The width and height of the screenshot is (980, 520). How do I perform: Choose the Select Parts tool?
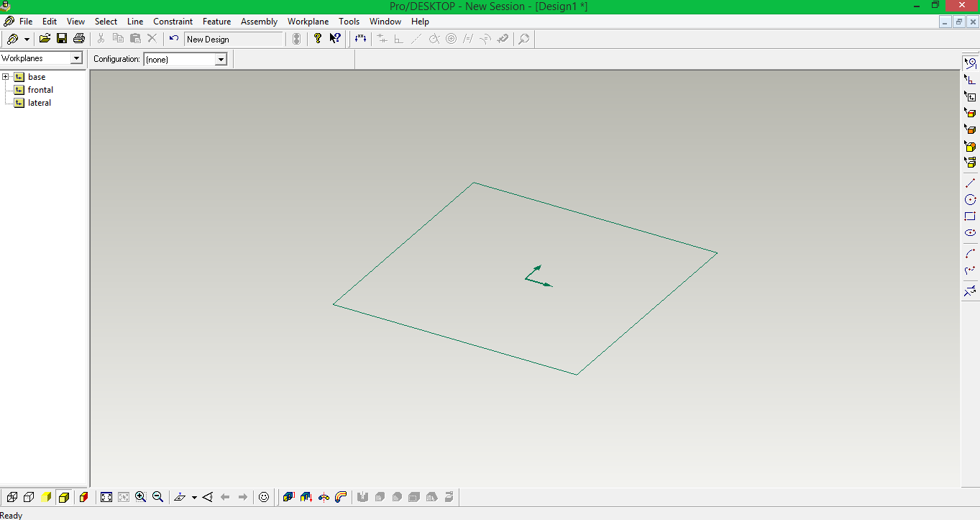970,163
